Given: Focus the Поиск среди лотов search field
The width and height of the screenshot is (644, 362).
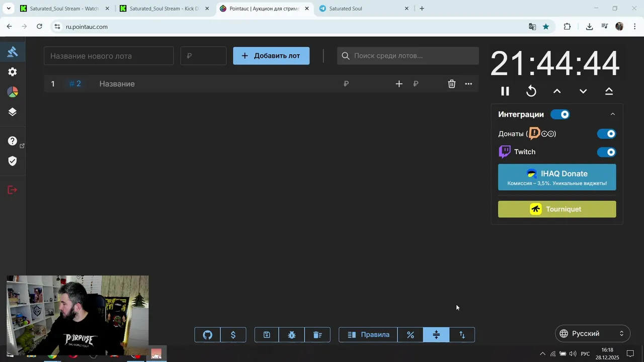Looking at the screenshot, I should pyautogui.click(x=408, y=56).
